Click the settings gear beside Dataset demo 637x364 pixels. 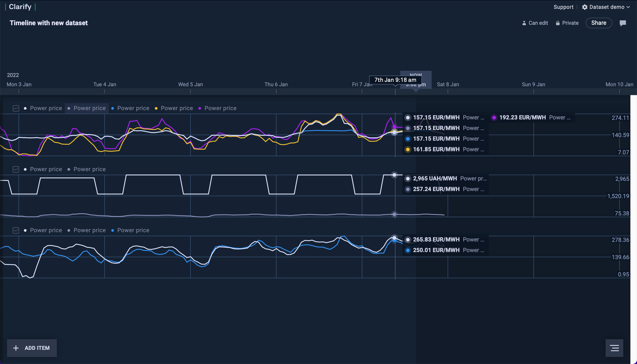(x=585, y=7)
